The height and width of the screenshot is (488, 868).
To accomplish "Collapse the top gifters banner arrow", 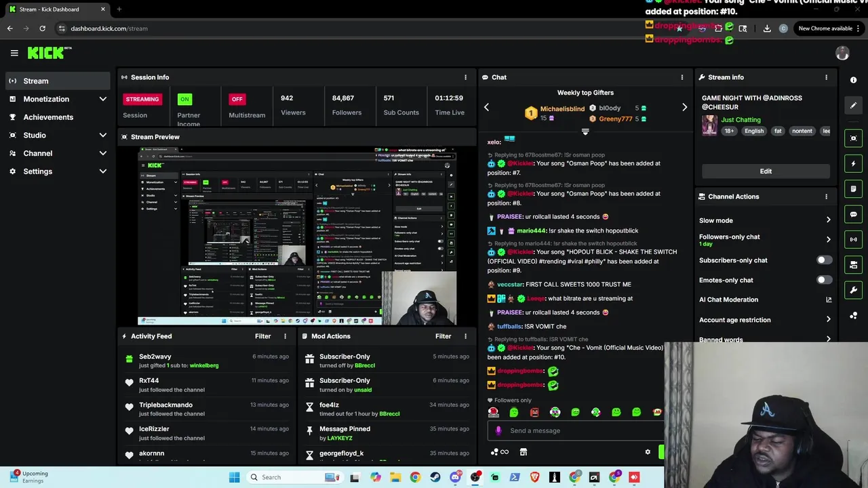I will 585,132.
